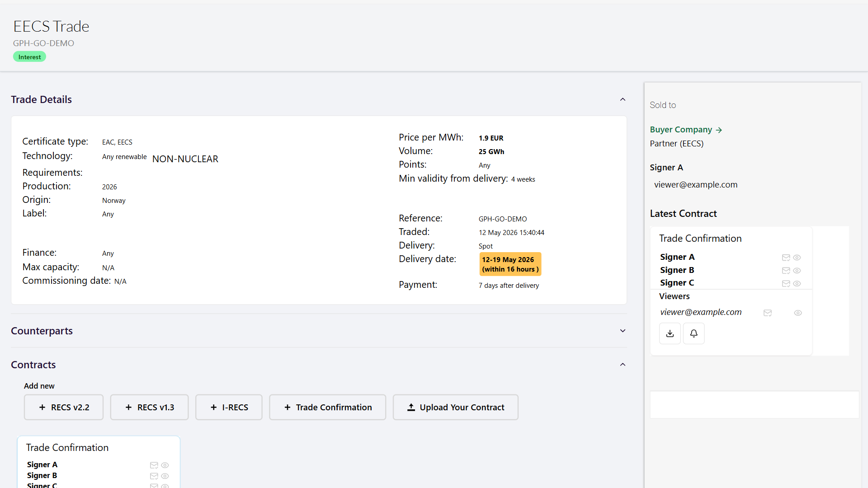The width and height of the screenshot is (868, 488).
Task: Click the Contracts heading
Action: click(33, 365)
